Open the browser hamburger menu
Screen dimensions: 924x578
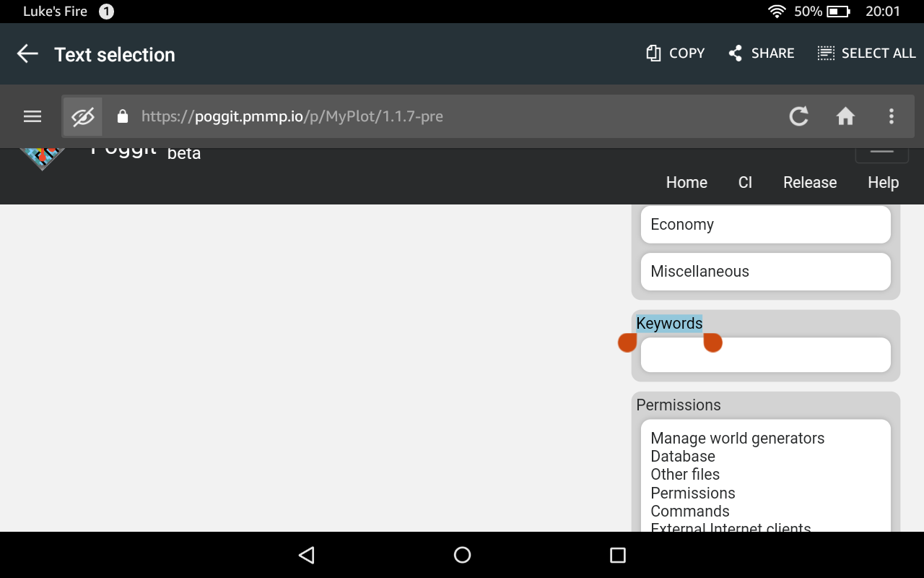[x=32, y=116]
